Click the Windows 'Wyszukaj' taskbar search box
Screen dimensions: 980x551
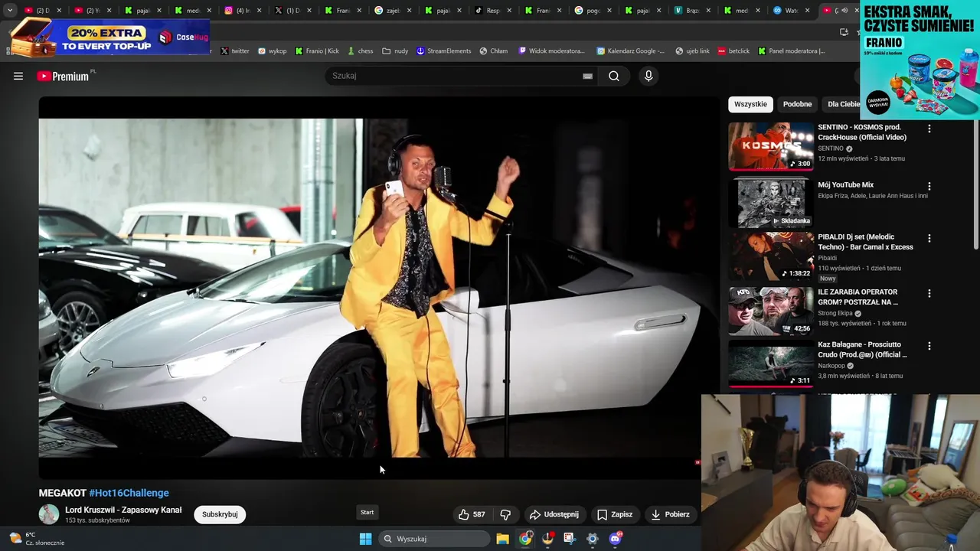coord(435,539)
